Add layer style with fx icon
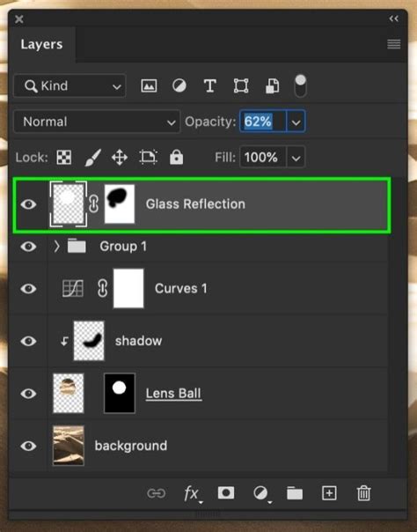Image resolution: width=417 pixels, height=532 pixels. [x=193, y=493]
